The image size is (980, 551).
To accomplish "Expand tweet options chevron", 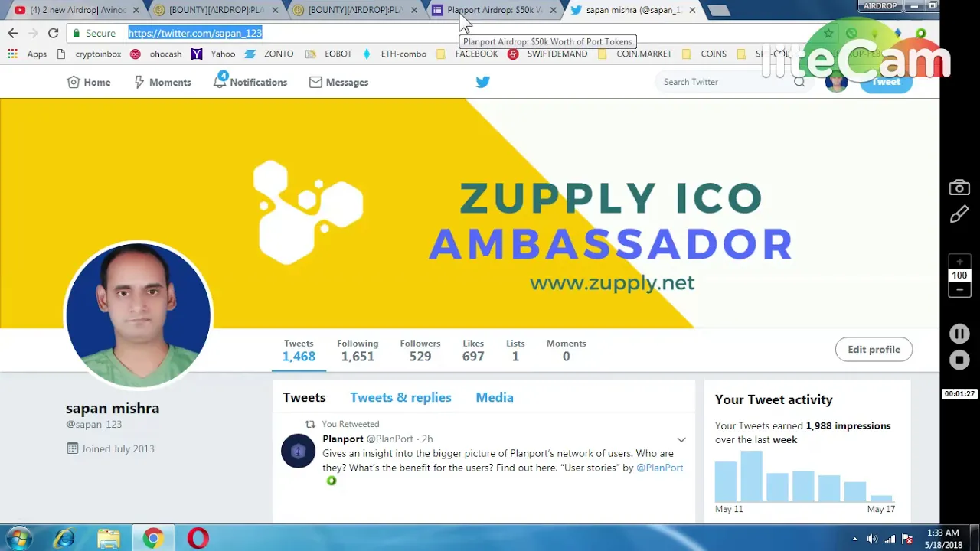I will (681, 440).
